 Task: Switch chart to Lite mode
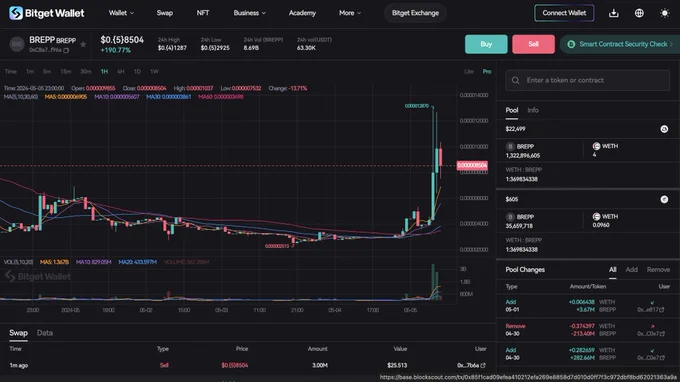[469, 72]
